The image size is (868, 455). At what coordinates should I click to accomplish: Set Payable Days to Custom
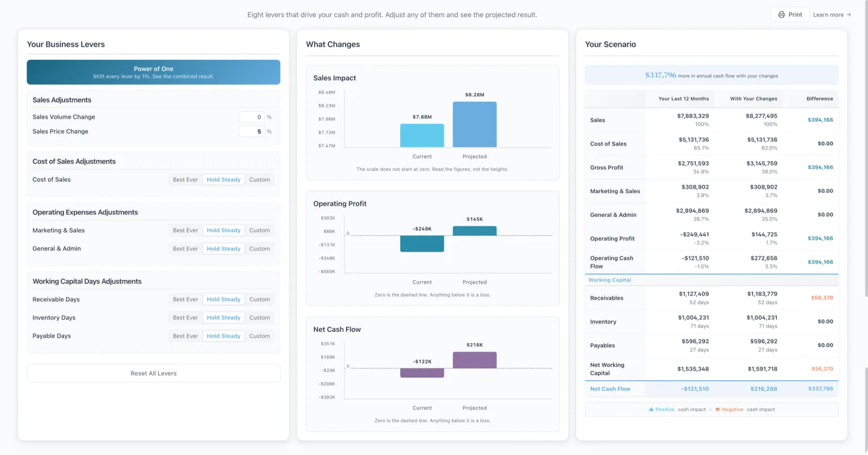(260, 336)
